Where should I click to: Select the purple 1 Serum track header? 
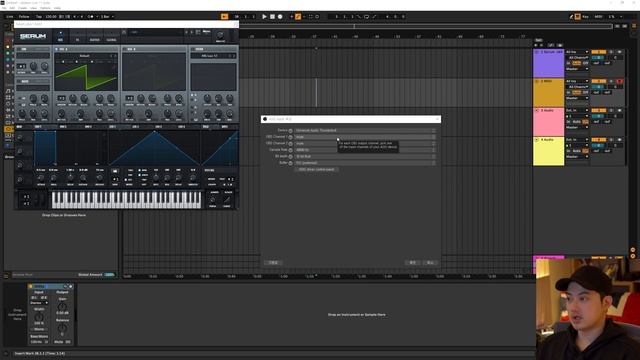point(549,63)
